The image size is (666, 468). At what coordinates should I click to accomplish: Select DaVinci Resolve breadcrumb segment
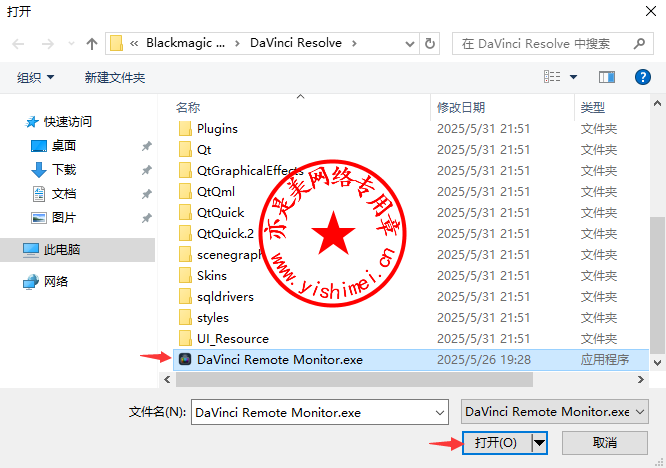296,43
